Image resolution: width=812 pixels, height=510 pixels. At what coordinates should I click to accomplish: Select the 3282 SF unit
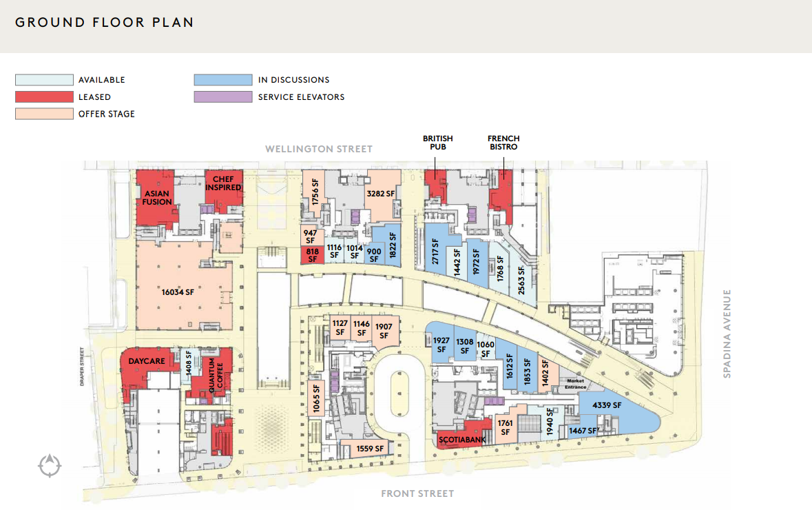(x=381, y=194)
